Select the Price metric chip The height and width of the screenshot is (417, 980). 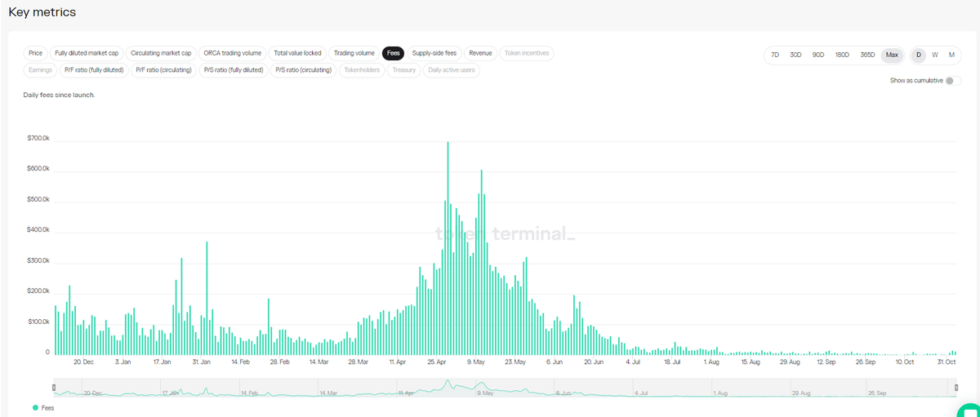point(35,53)
